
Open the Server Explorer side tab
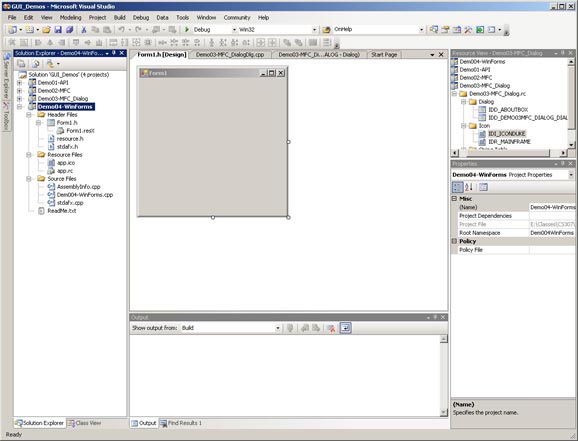[x=6, y=76]
